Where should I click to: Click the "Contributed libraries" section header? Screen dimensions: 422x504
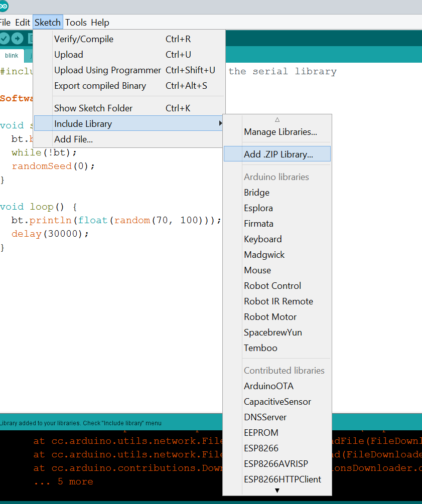point(284,371)
